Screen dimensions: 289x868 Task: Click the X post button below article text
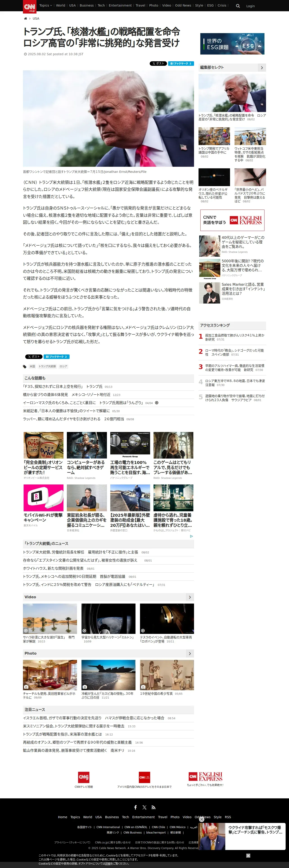(34, 356)
